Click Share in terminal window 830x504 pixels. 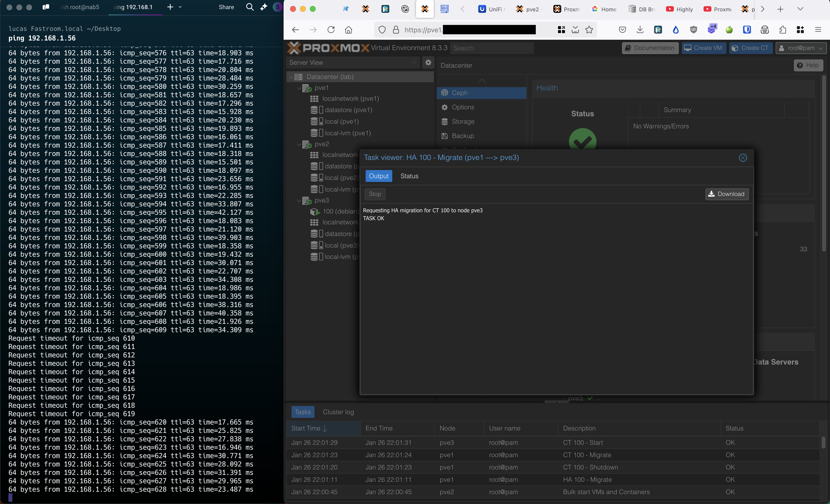pyautogui.click(x=226, y=7)
